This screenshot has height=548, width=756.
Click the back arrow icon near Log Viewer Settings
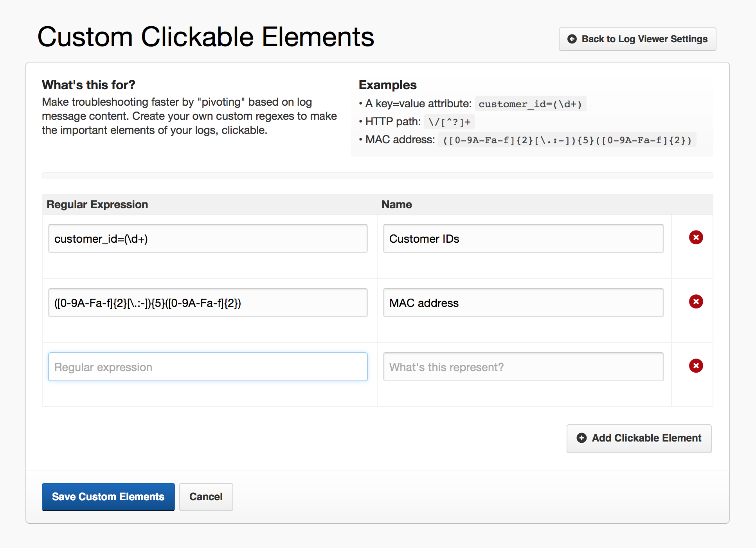pos(572,39)
